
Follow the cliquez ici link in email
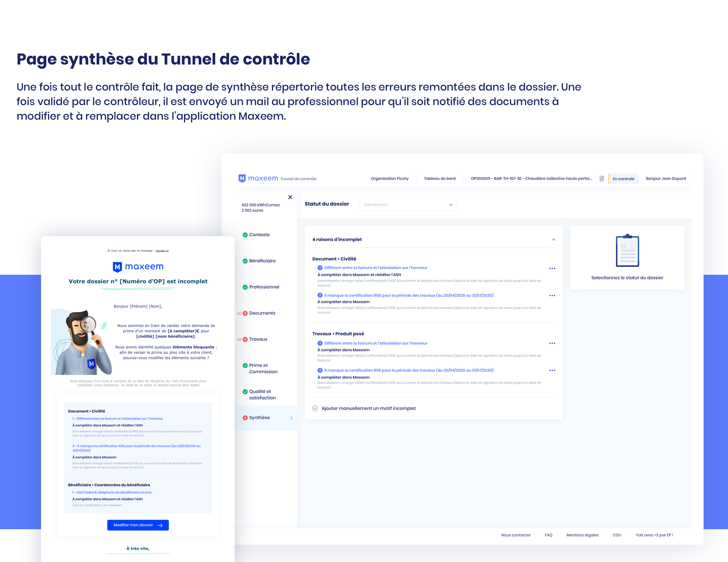click(x=162, y=251)
